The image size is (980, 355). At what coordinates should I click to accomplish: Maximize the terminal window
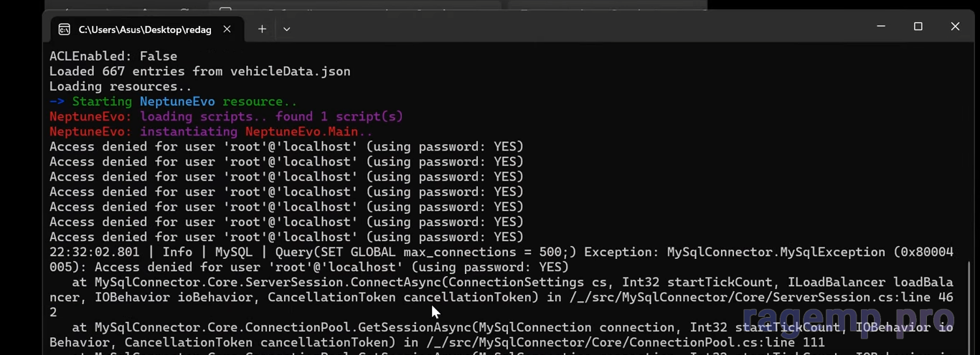coord(918,27)
